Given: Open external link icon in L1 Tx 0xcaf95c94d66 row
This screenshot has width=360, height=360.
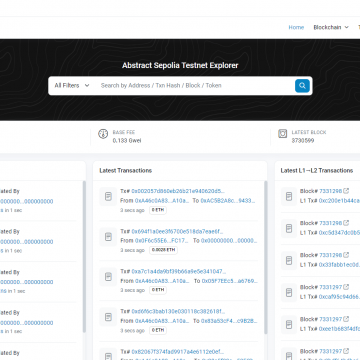Looking at the screenshot, I should point(346,287).
